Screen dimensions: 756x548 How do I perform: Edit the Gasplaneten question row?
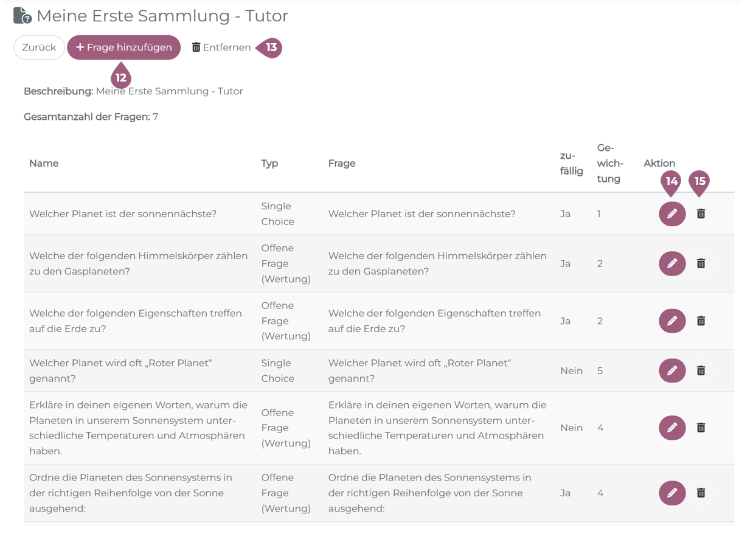coord(672,263)
